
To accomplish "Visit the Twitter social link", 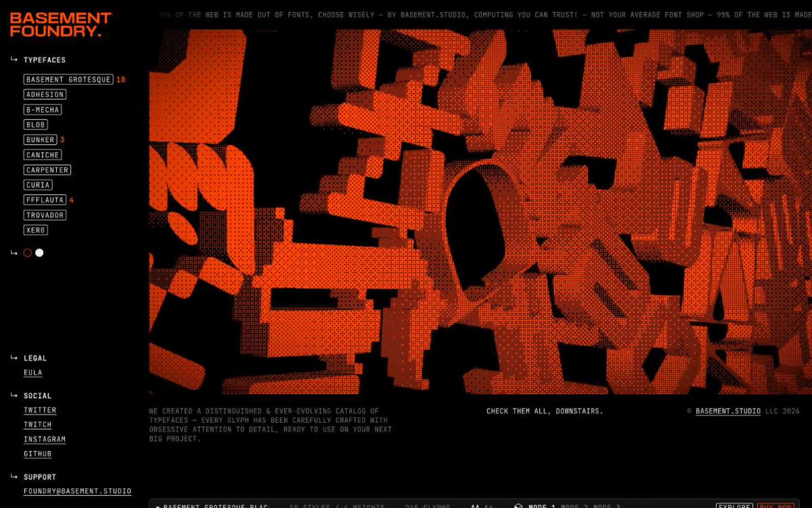I will [x=40, y=410].
